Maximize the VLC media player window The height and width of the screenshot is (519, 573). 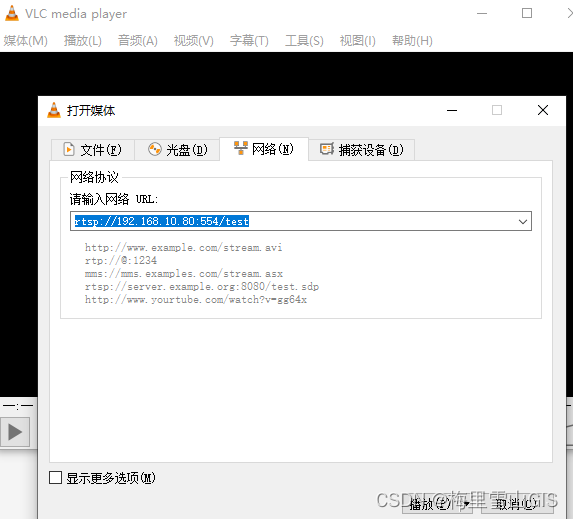(x=527, y=14)
